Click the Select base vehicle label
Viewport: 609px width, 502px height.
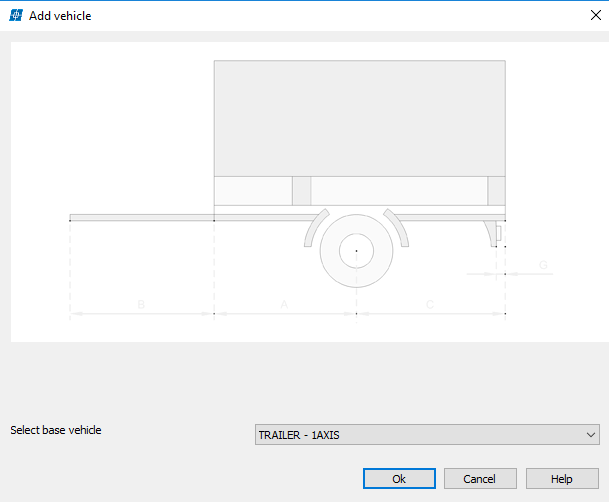[56, 430]
